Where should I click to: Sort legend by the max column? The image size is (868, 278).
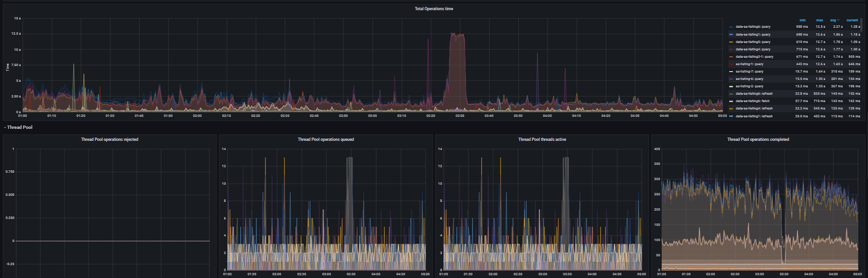[x=820, y=20]
